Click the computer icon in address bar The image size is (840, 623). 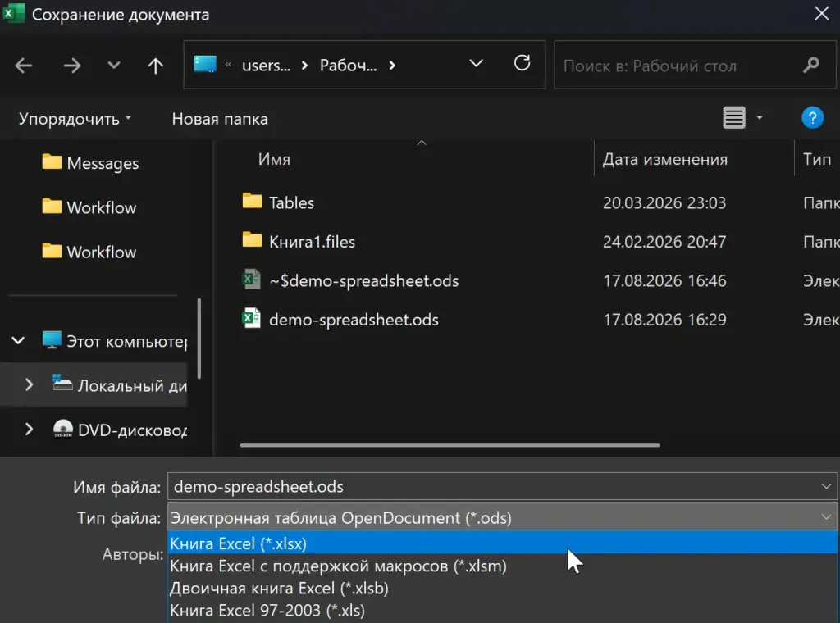(204, 64)
